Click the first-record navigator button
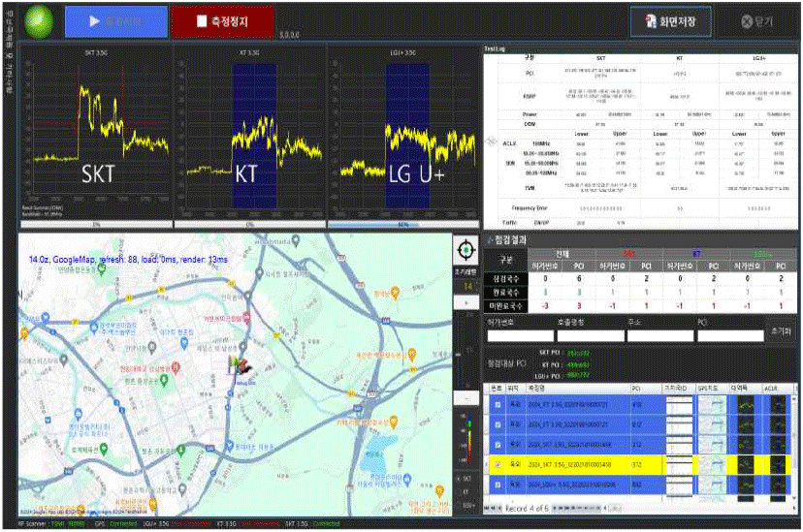 click(x=487, y=509)
